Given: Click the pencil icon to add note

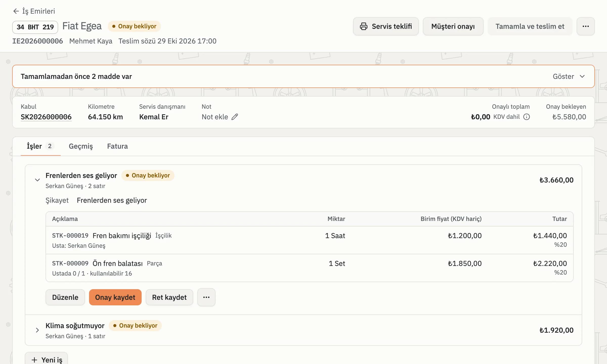Looking at the screenshot, I should point(235,117).
